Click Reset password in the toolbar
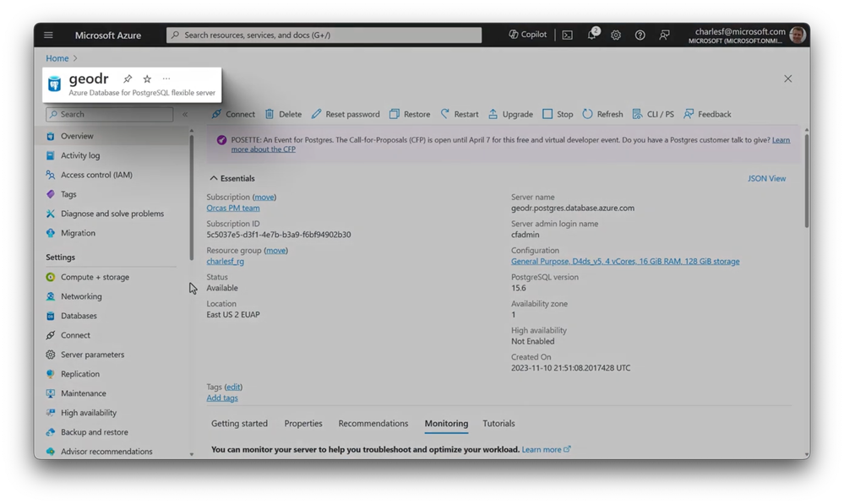 (346, 114)
